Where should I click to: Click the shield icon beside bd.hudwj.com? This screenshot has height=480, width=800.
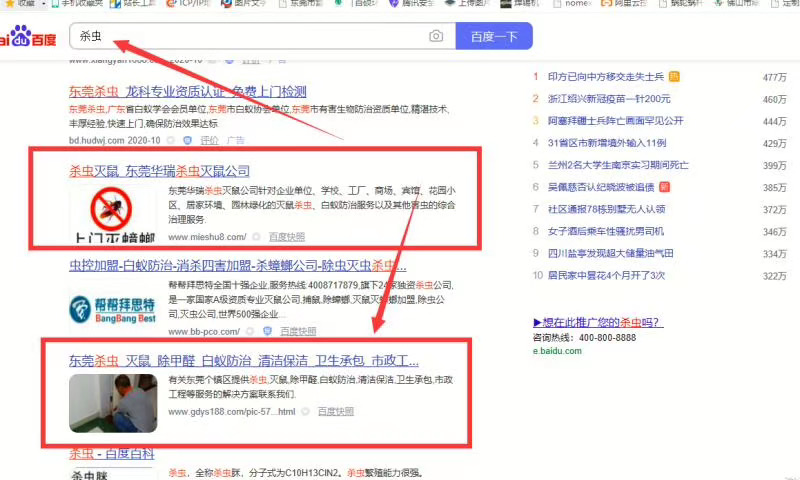187,140
